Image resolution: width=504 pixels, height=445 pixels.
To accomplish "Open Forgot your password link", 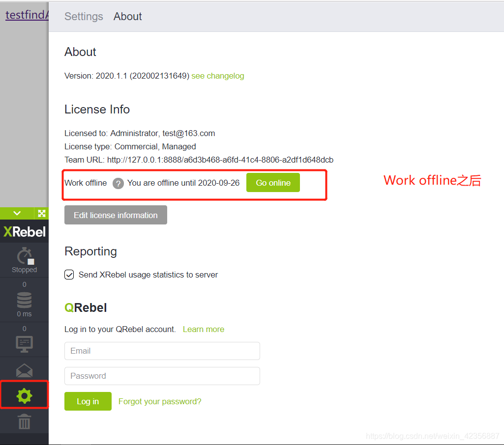I will tap(160, 401).
